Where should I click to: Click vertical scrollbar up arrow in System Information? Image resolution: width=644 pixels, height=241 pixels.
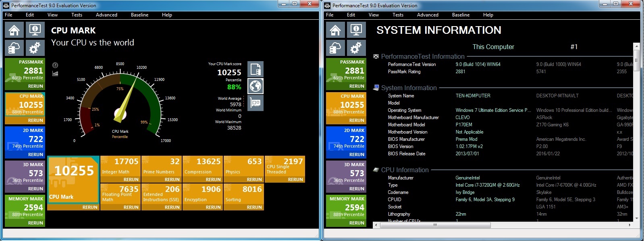(637, 45)
